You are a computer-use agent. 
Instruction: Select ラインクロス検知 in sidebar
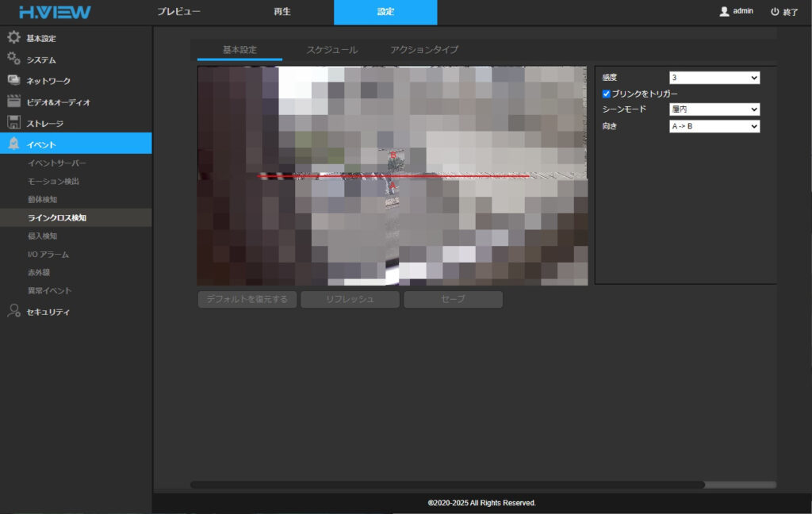(x=76, y=217)
